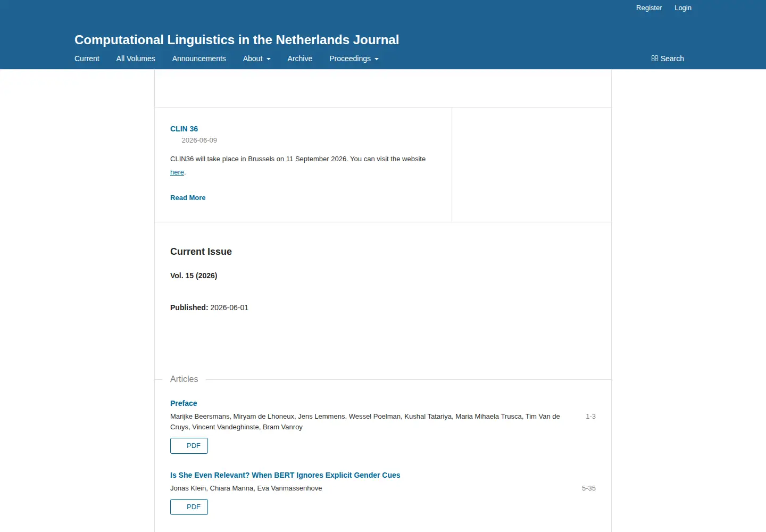Click the 'Articles' section label
Screen dimensions: 766x532
(184, 379)
